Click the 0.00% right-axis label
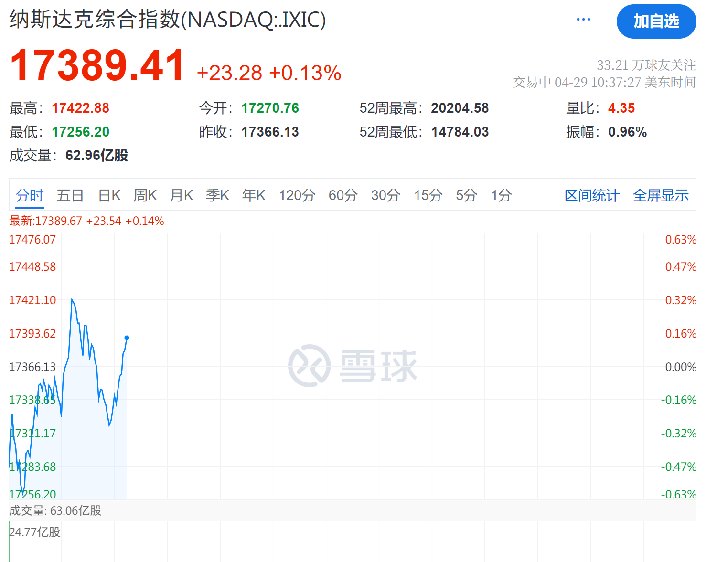The height and width of the screenshot is (562, 728). 681,367
